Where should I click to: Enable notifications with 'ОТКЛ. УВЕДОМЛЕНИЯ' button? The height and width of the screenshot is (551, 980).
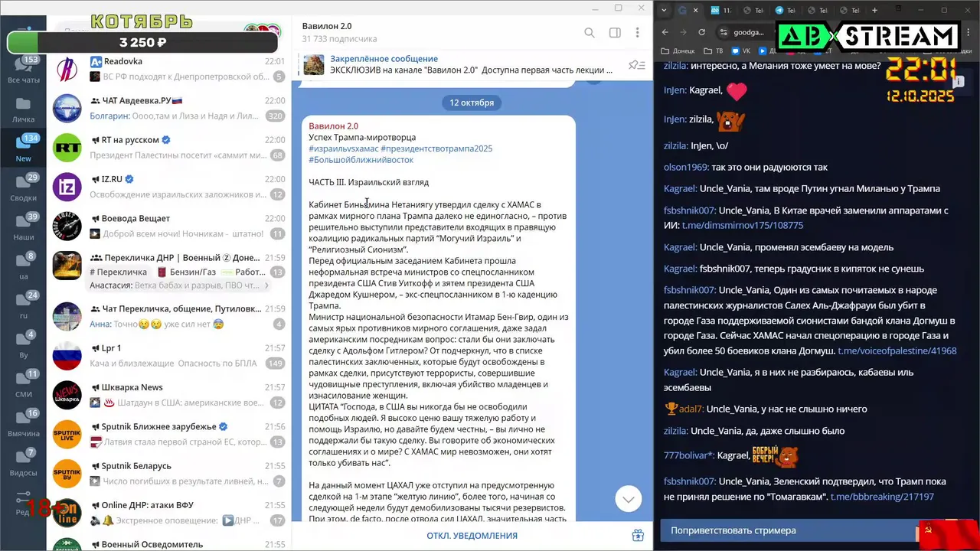472,536
